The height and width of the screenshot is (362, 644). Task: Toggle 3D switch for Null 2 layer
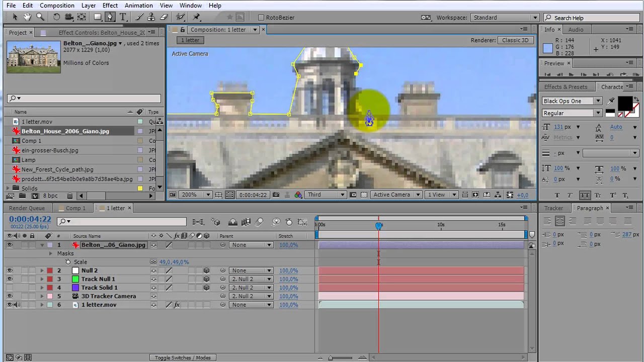[206, 270]
